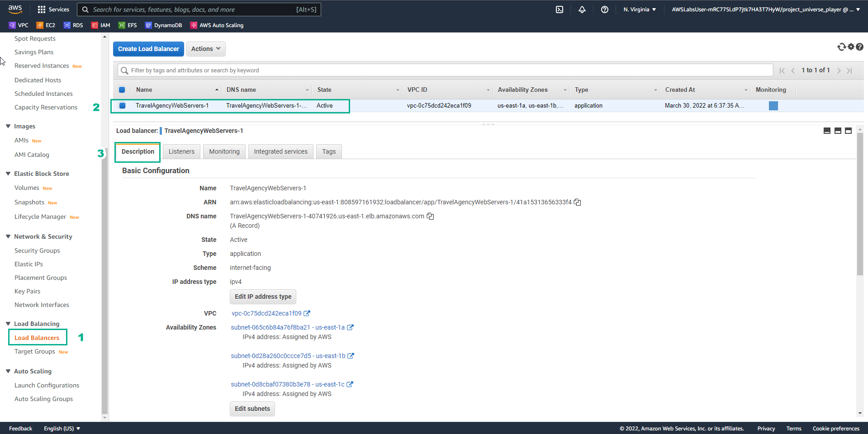Toggle the select-all header checkbox
This screenshot has width=868, height=434.
point(122,90)
